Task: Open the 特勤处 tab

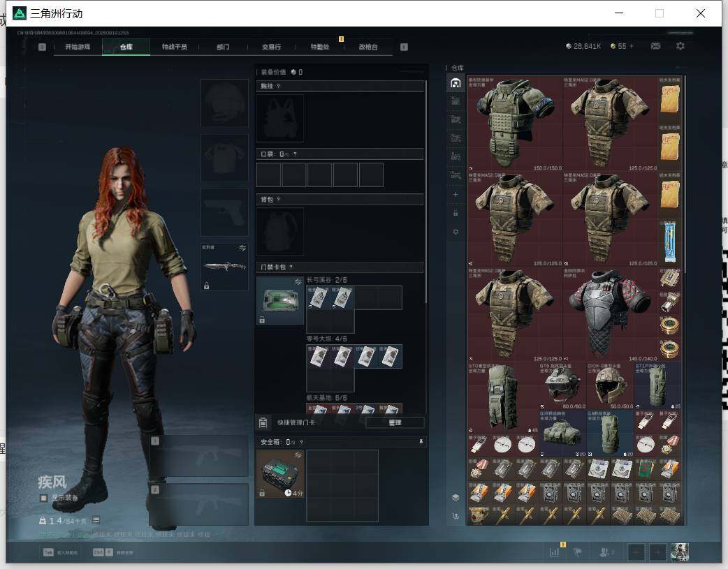Action: 320,47
